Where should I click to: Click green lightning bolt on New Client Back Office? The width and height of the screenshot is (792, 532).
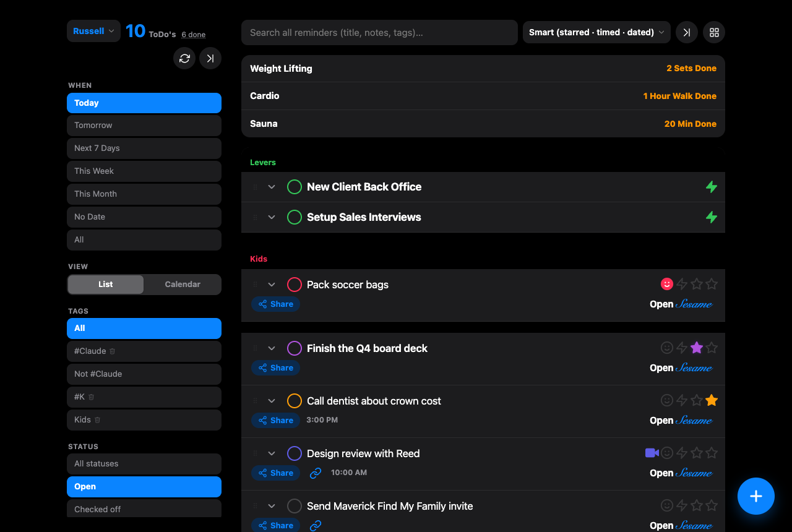click(x=712, y=187)
